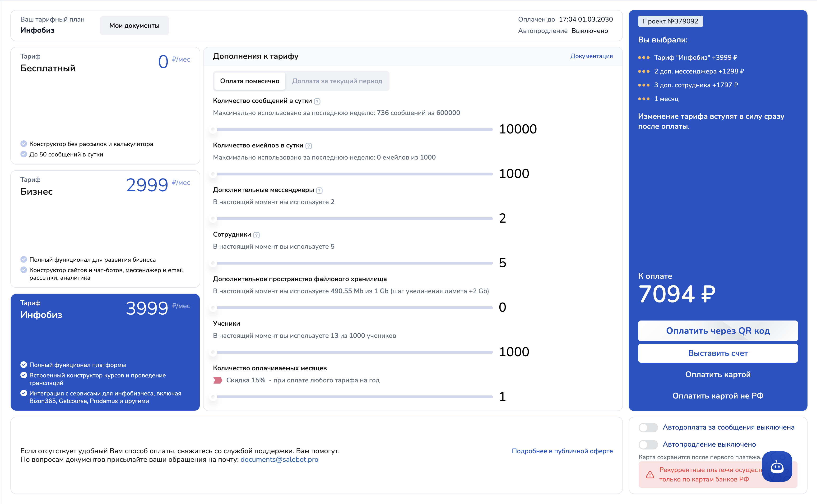Open documents@salebot.pro email link
This screenshot has width=817, height=504.
[279, 459]
